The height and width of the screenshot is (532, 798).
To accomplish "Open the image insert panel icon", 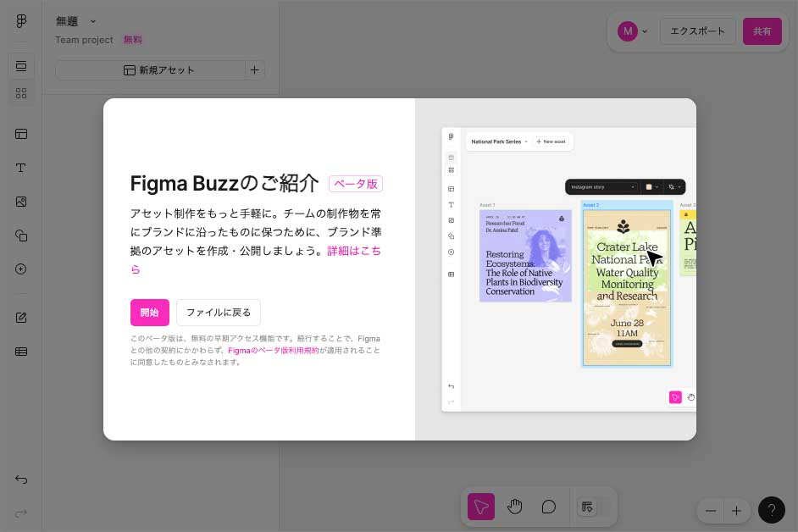I will 21,202.
